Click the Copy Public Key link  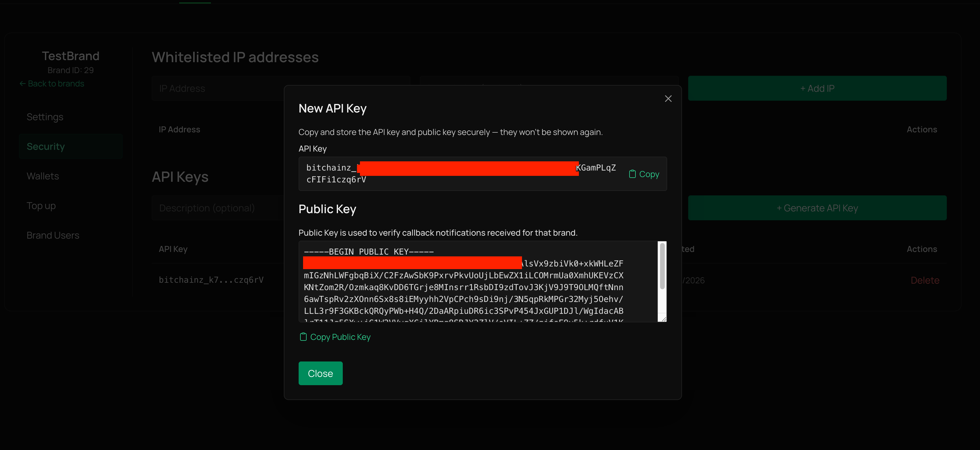click(340, 337)
